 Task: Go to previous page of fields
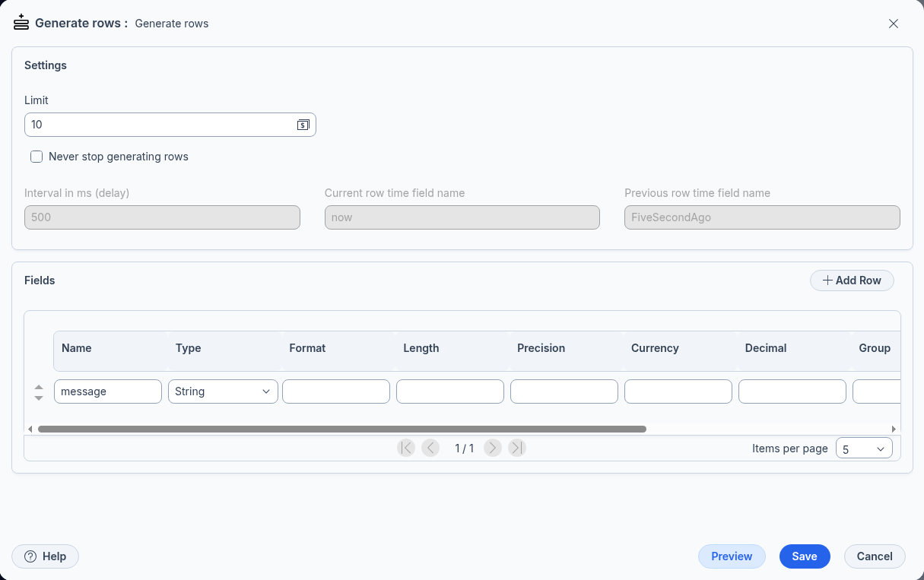point(430,448)
